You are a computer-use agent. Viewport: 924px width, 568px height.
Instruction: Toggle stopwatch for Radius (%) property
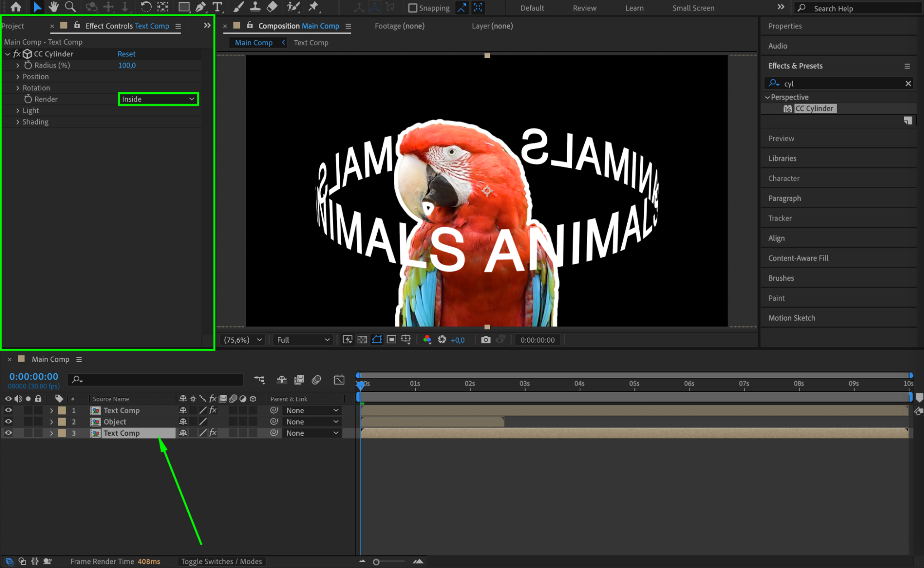(x=28, y=65)
